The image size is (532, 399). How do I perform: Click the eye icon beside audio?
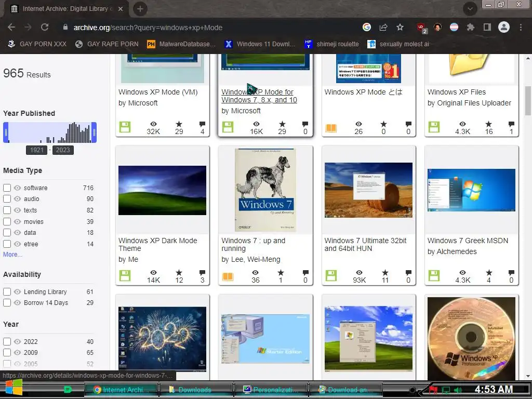tap(17, 198)
